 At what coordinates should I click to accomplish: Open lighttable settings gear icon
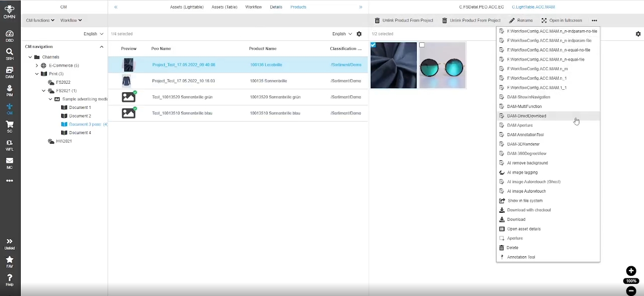[x=638, y=34]
